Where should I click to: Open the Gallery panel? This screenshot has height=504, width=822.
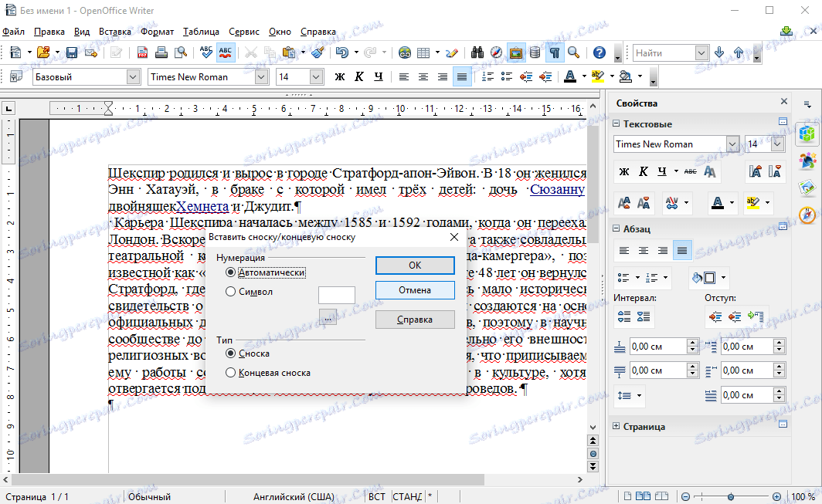[x=515, y=52]
